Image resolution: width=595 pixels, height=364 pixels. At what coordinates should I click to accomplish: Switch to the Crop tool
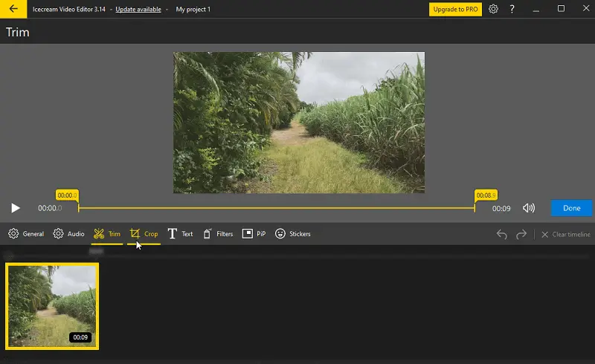click(x=144, y=234)
